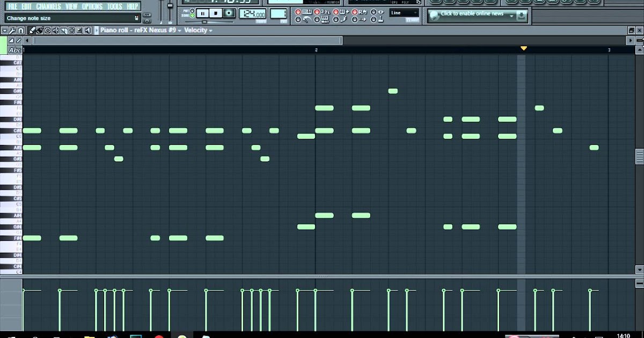Select the lone G#6 note
Image resolution: width=644 pixels, height=338 pixels.
pyautogui.click(x=393, y=91)
